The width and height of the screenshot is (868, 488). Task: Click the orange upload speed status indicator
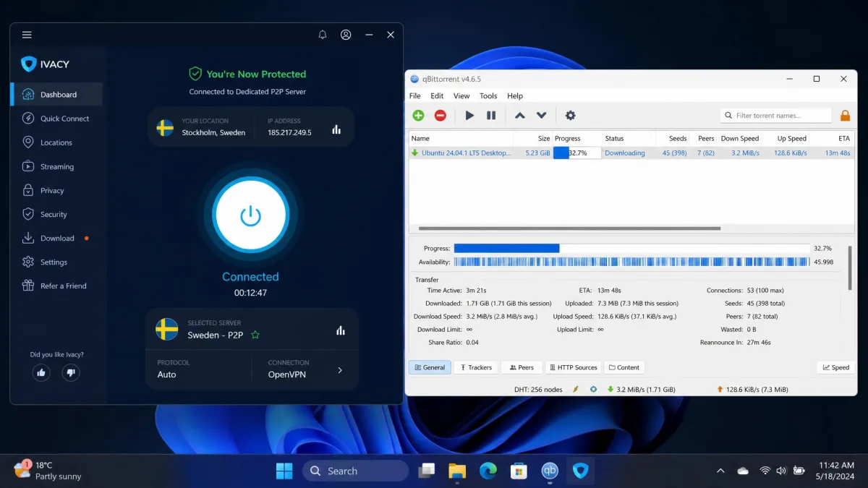(752, 389)
